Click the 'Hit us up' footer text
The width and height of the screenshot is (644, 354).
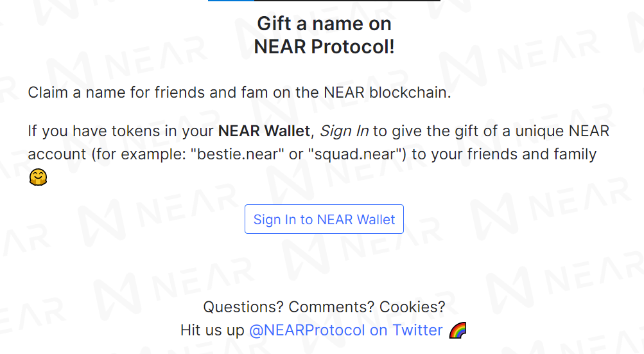coord(213,330)
